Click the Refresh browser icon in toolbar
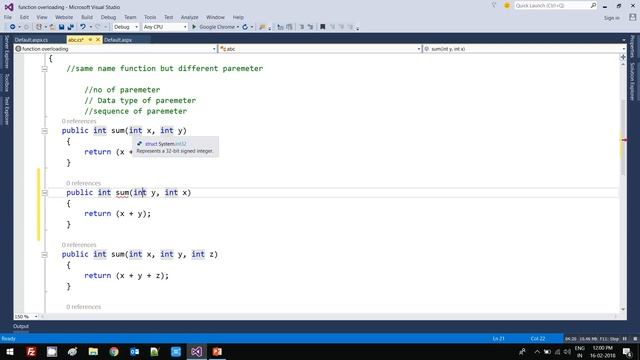Viewport: 640px width, 360px height. (x=245, y=27)
